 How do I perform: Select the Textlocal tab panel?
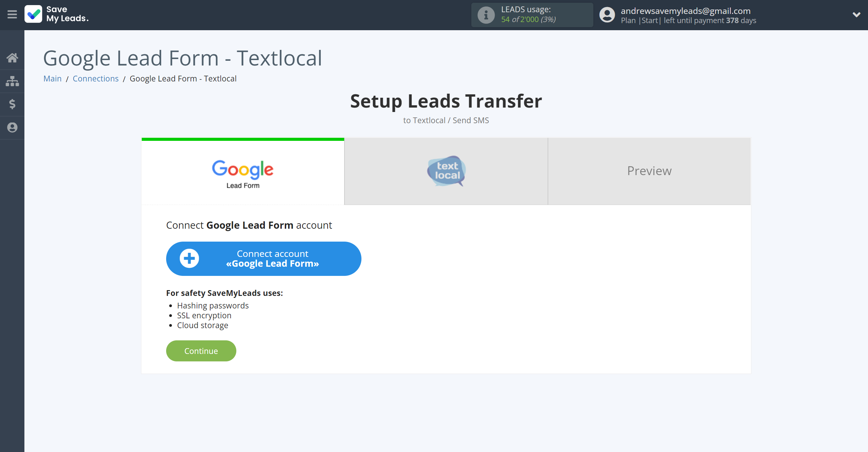[x=447, y=171]
